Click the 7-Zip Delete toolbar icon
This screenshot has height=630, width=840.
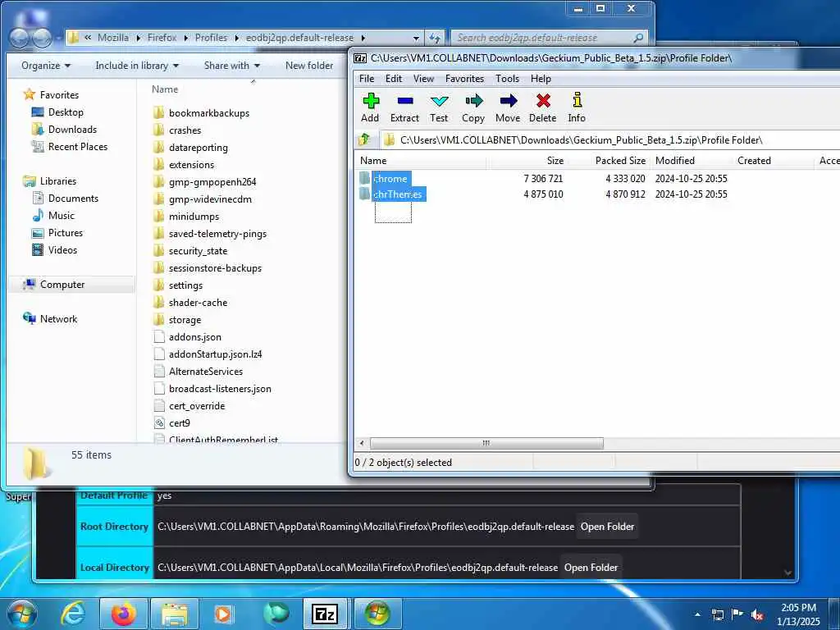pos(543,107)
